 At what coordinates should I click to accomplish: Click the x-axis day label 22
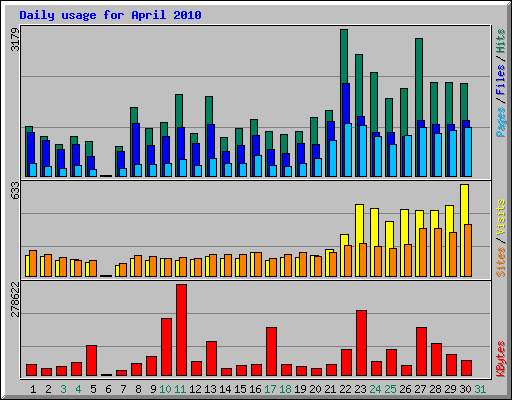click(x=345, y=389)
